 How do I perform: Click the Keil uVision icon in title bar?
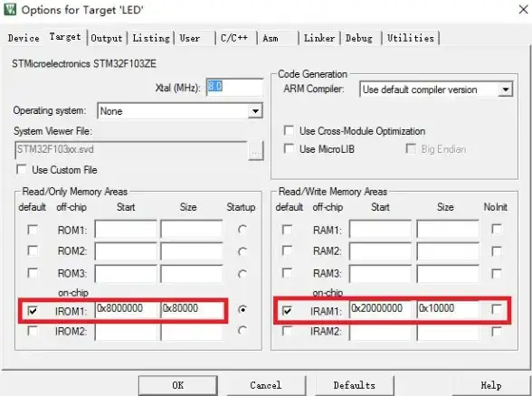[10, 9]
